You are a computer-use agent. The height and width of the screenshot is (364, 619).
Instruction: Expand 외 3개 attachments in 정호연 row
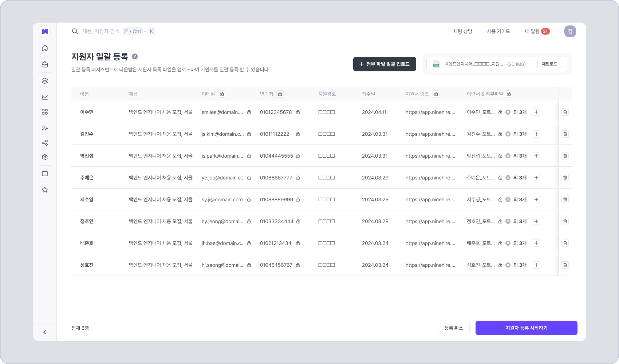tap(520, 221)
